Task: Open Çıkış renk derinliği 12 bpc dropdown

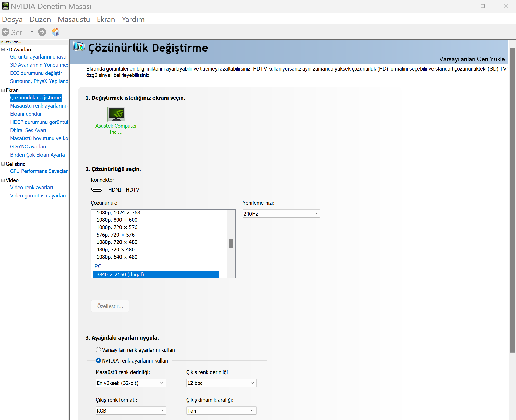Action: tap(221, 383)
